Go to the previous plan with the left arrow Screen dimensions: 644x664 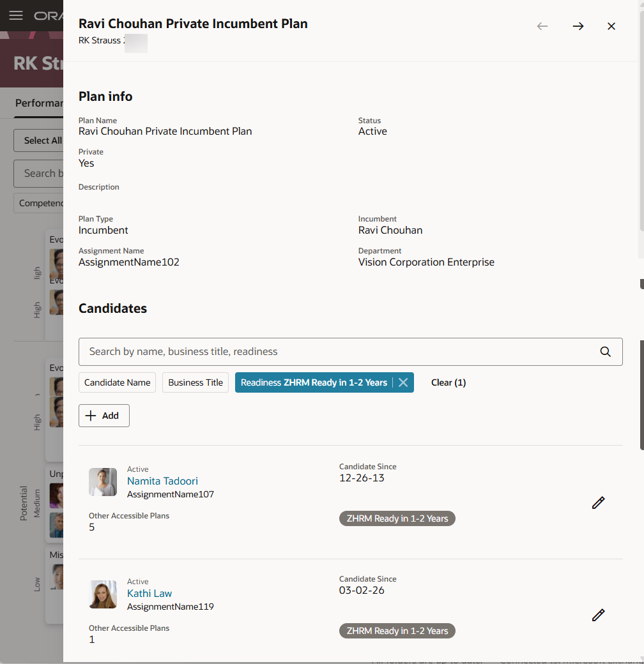click(x=542, y=26)
